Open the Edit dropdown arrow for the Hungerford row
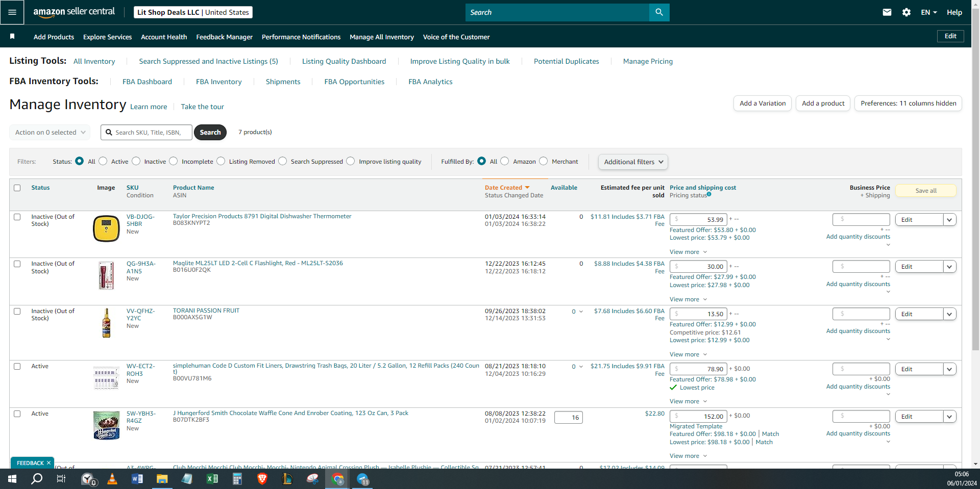 (949, 417)
